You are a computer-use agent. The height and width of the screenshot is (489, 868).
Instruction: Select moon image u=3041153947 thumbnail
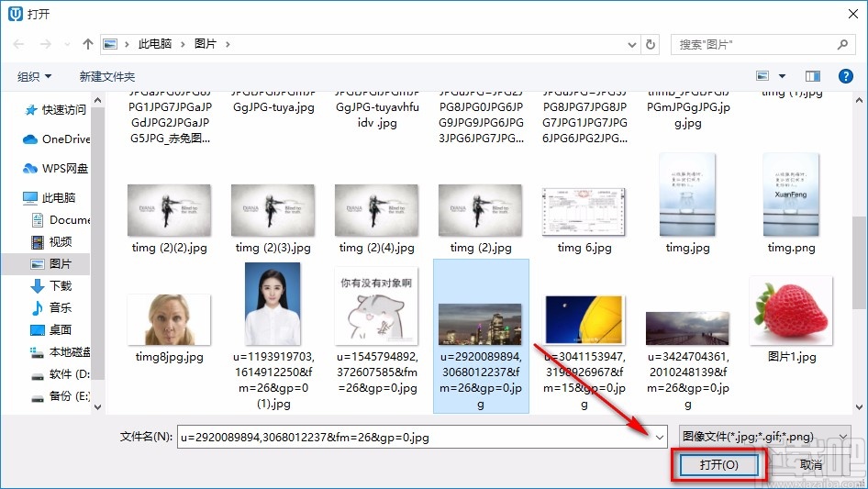click(x=584, y=320)
